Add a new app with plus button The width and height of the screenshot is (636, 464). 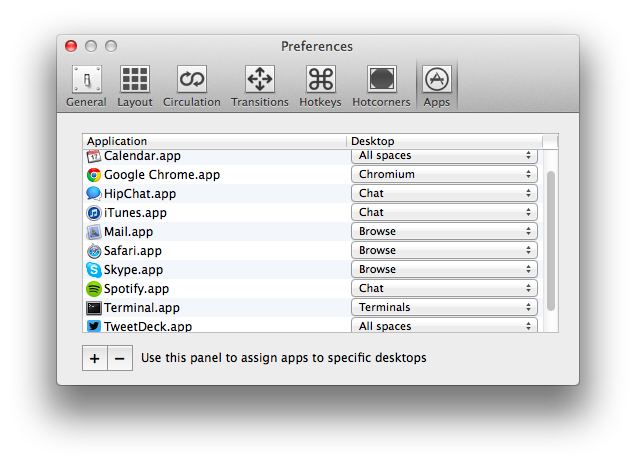click(x=95, y=358)
